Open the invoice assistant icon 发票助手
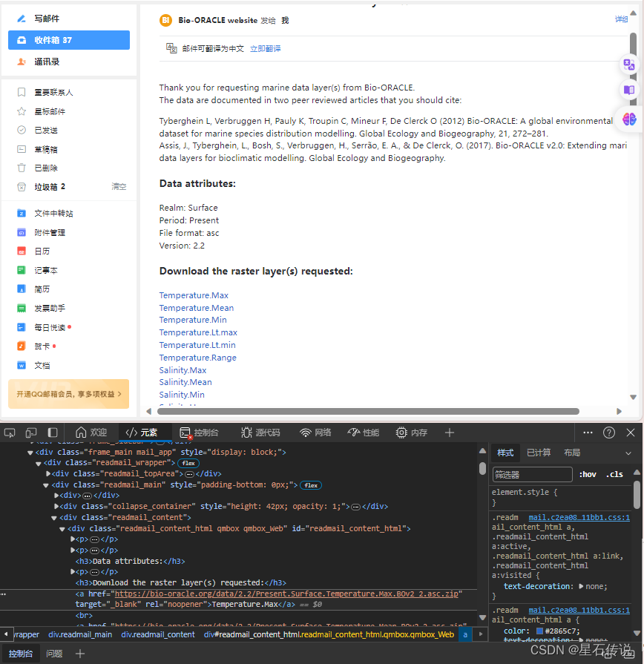The height and width of the screenshot is (664, 644). [x=22, y=309]
